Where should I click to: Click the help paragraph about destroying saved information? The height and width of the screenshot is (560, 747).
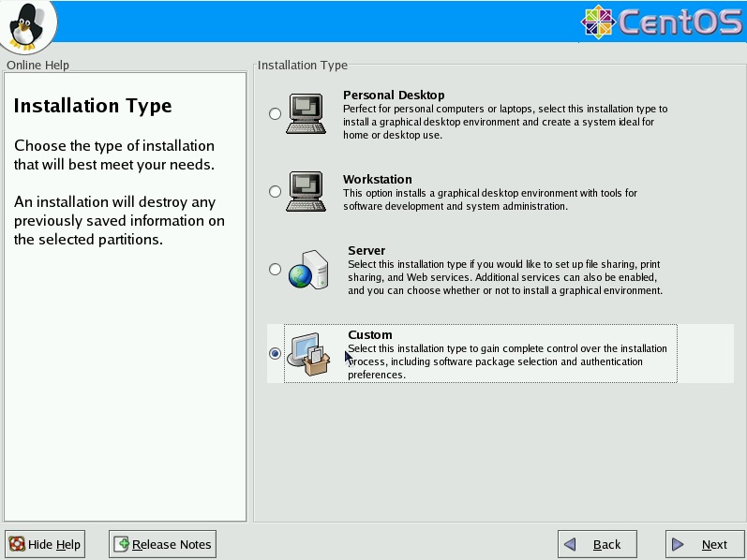(119, 221)
